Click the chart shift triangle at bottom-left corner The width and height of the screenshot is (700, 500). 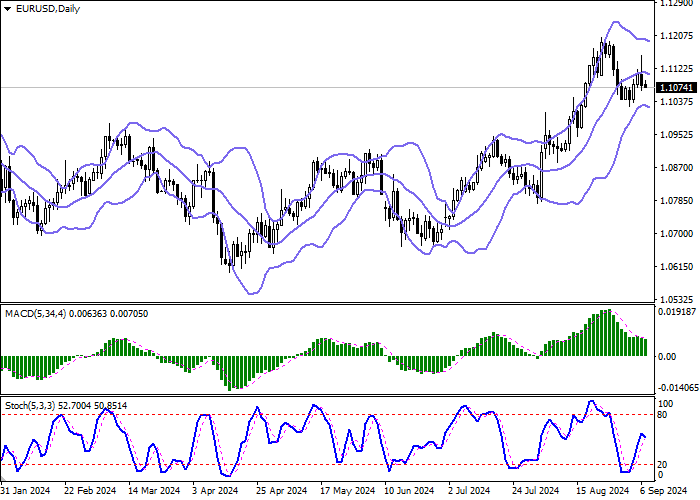(x=3, y=478)
